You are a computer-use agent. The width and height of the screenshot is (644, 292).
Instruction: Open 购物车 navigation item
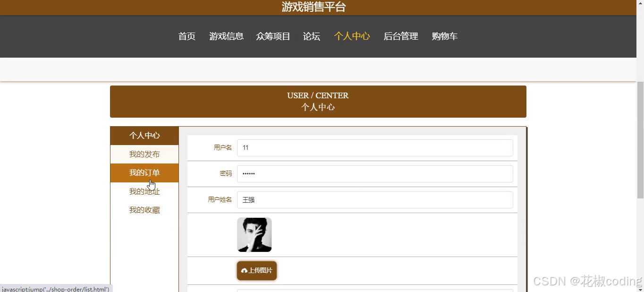pos(445,36)
